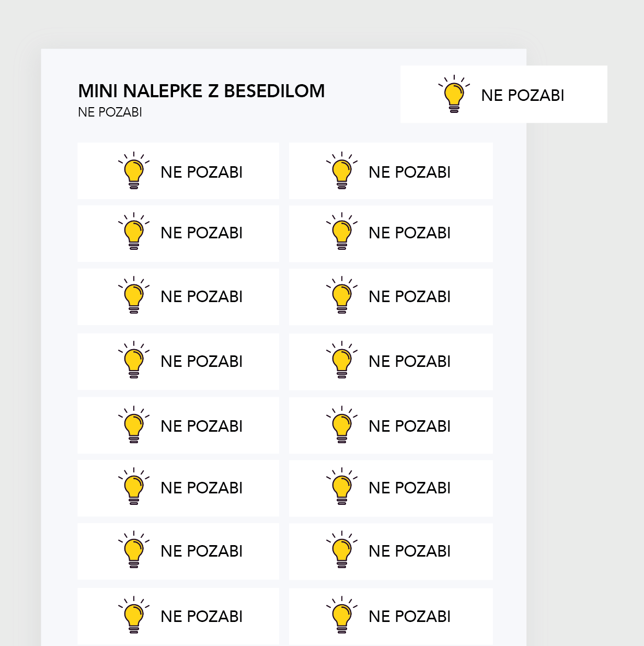Select the MINI NALEPKE Z BESEDILOM heading
The image size is (644, 646).
click(x=201, y=91)
